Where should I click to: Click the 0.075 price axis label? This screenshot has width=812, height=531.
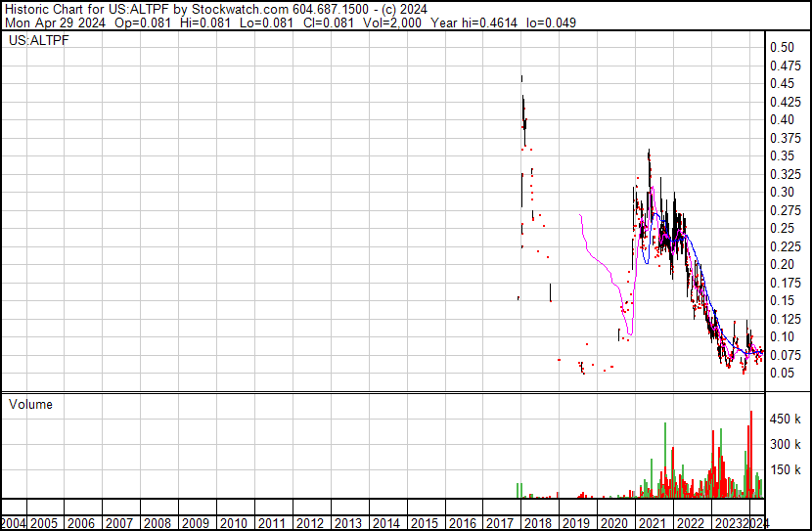[786, 356]
